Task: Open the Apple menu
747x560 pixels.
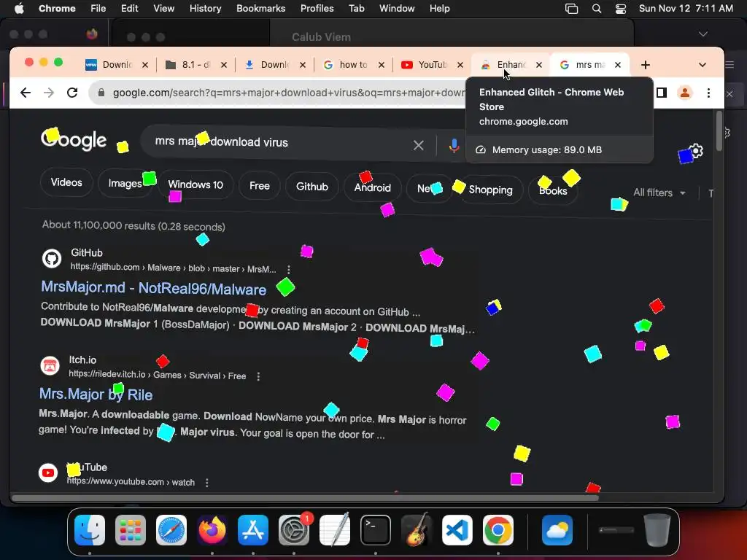Action: [19, 9]
